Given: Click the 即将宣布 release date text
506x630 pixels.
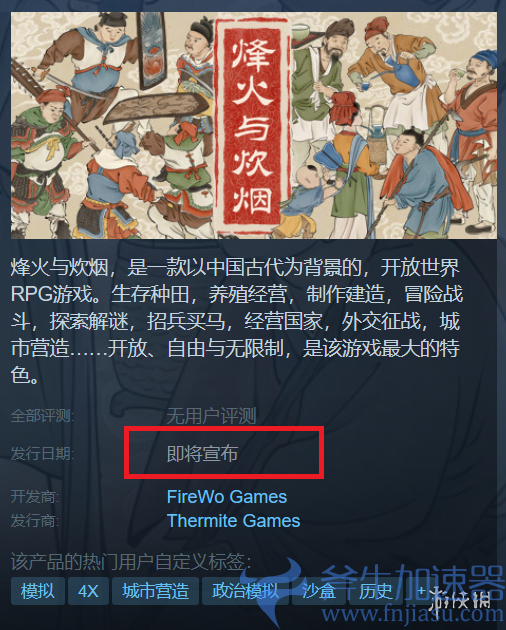Looking at the screenshot, I should (x=202, y=454).
